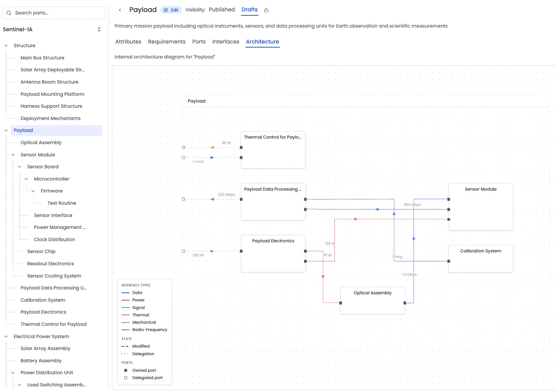Select Test Routine tree item
Screen dimensions: 556x392
point(62,203)
